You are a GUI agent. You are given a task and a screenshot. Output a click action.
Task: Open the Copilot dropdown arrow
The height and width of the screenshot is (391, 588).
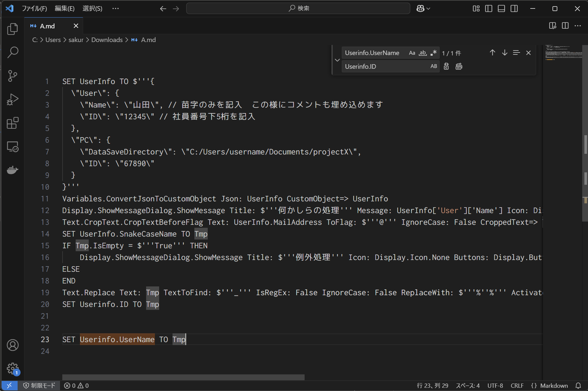pyautogui.click(x=429, y=9)
